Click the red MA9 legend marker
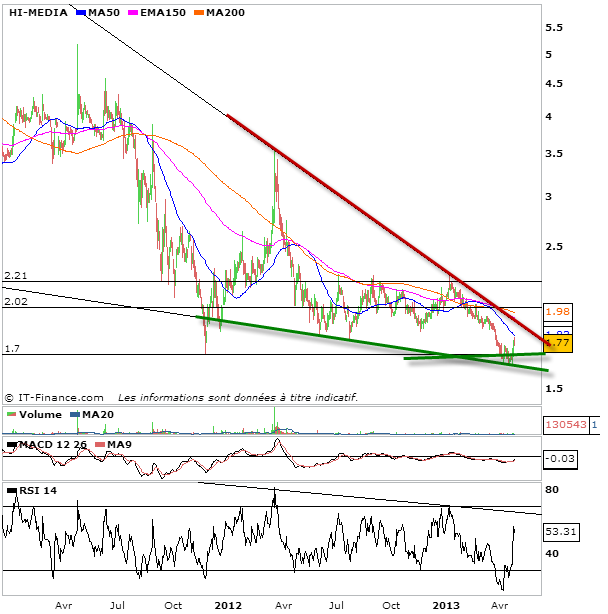Viewport: 608px width, 614px height. (x=98, y=443)
